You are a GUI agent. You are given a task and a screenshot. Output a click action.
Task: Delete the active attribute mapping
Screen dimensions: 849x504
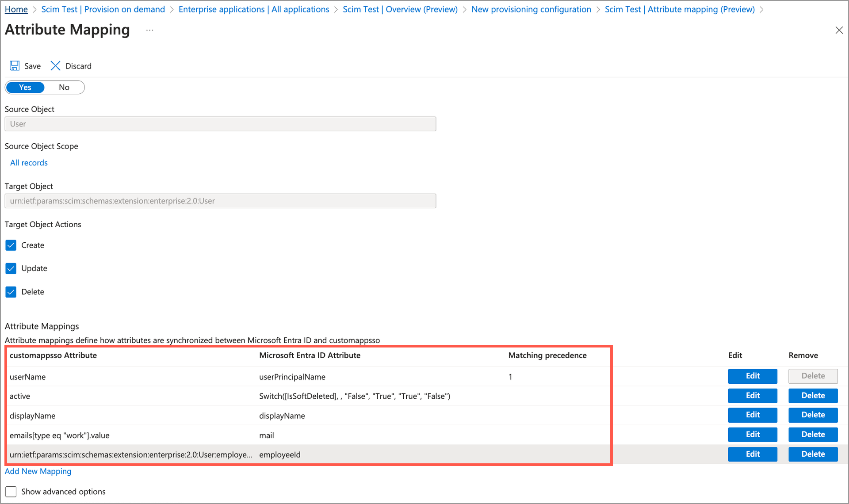813,395
